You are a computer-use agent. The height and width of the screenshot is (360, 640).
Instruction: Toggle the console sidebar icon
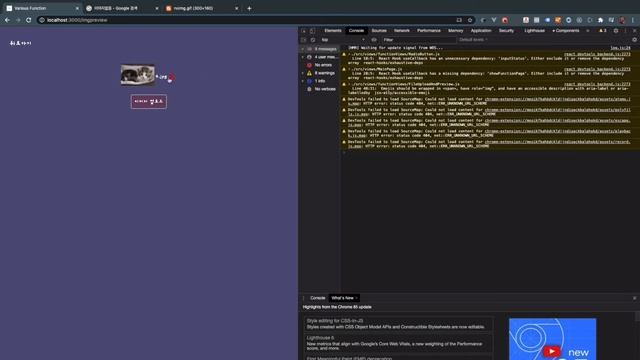coord(303,40)
